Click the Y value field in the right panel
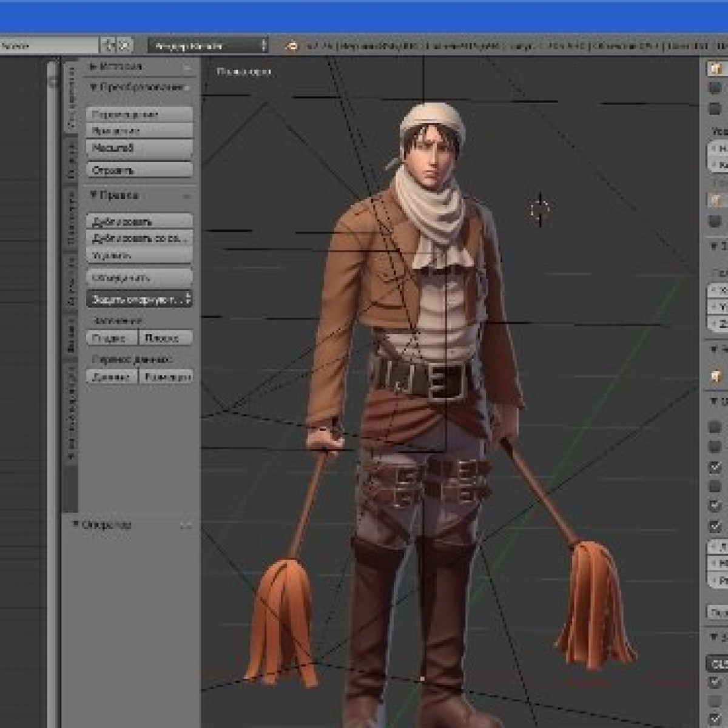728x728 pixels. pos(718,307)
